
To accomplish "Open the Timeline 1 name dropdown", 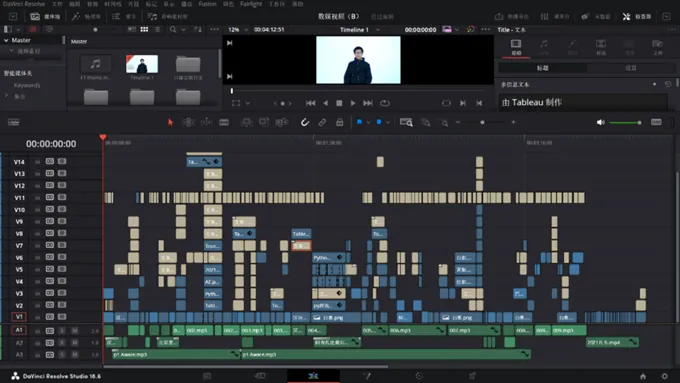I will pyautogui.click(x=378, y=29).
